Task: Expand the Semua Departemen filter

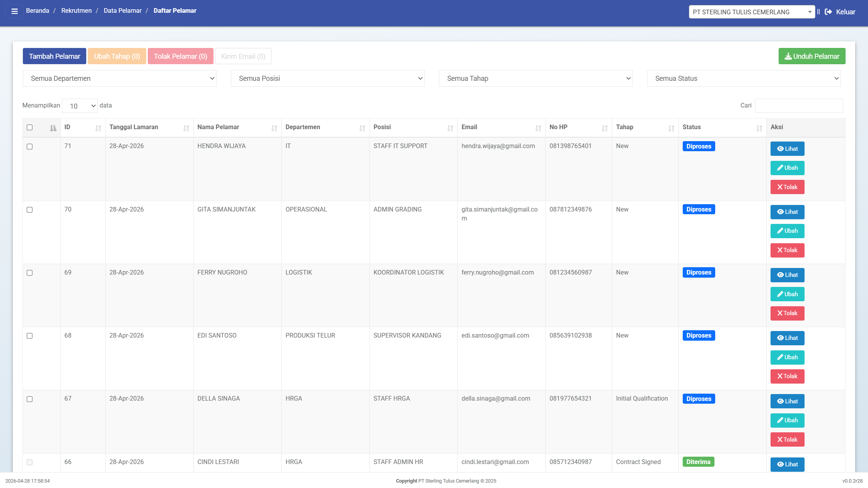Action: point(120,78)
